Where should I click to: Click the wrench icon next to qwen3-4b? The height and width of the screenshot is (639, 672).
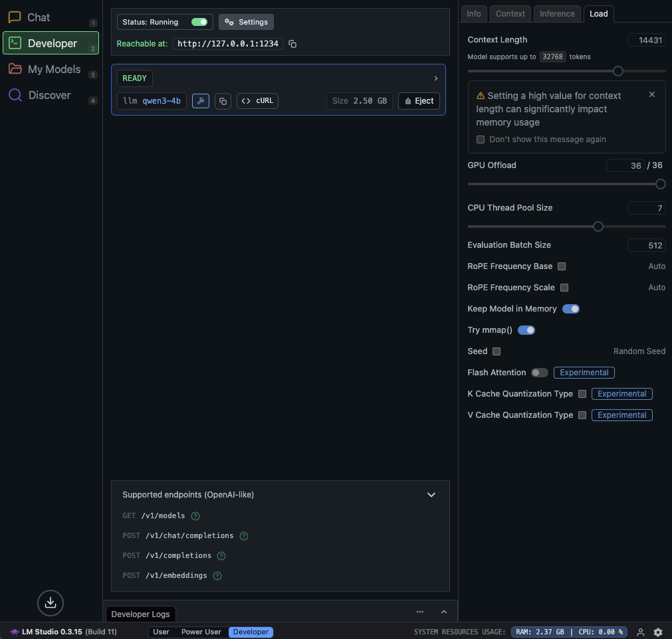click(x=201, y=101)
